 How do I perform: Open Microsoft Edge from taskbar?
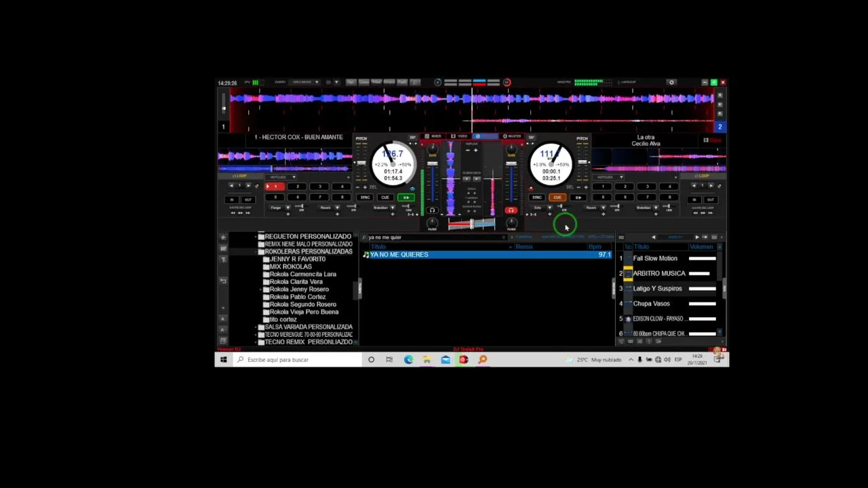(x=408, y=360)
